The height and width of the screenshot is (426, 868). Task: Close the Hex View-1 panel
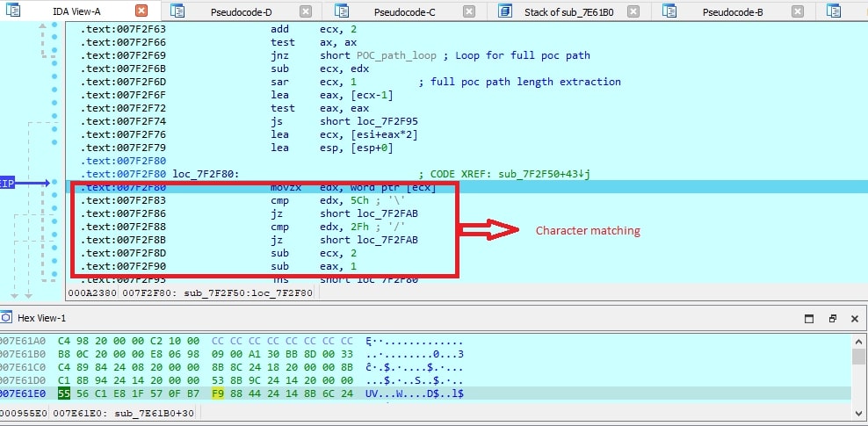tap(854, 318)
